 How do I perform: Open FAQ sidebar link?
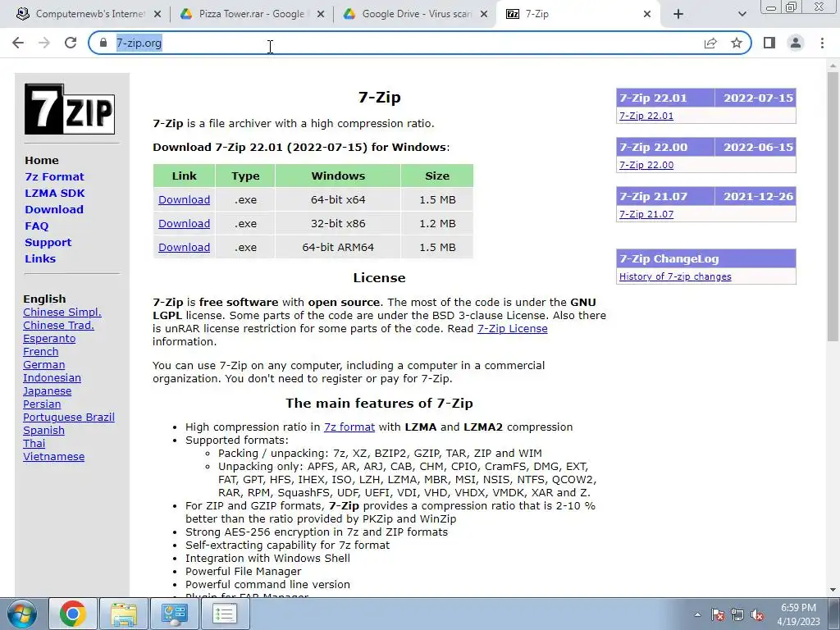(x=36, y=226)
